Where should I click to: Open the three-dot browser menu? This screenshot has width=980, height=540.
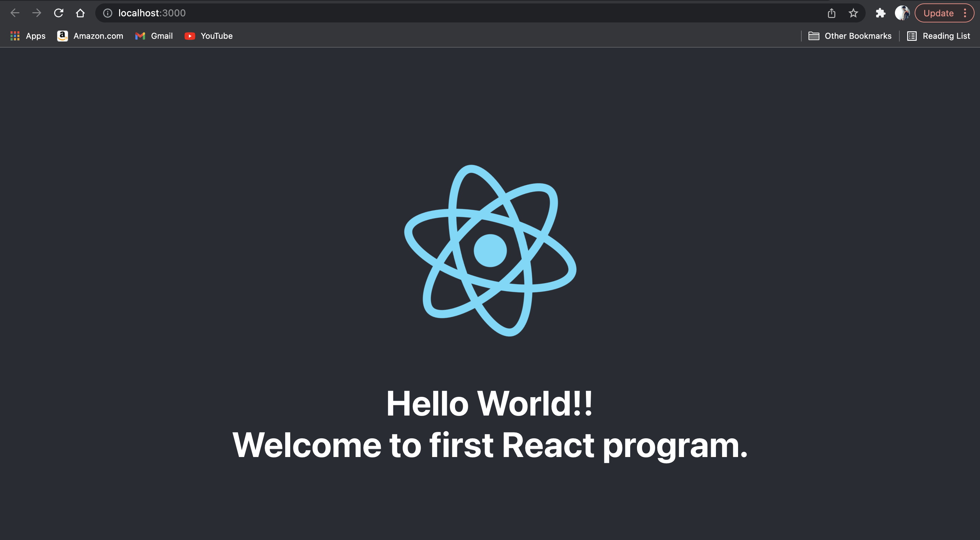point(965,13)
